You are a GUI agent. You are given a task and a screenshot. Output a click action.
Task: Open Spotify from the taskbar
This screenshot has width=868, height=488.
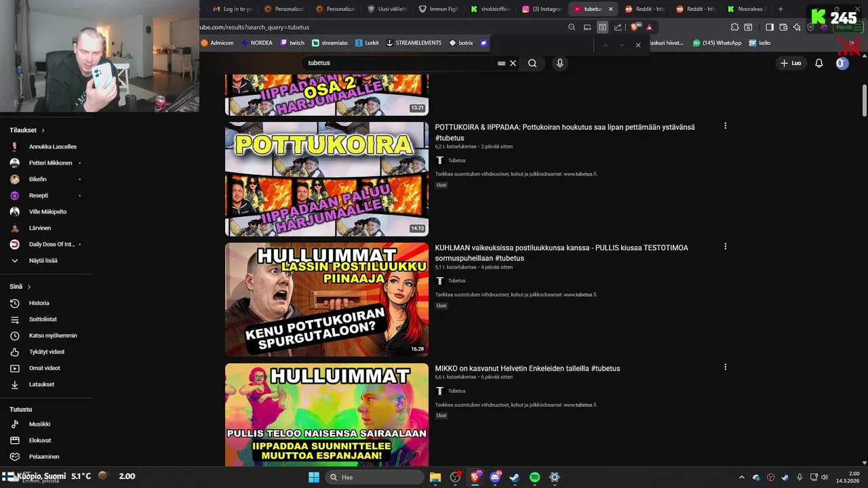click(x=534, y=477)
